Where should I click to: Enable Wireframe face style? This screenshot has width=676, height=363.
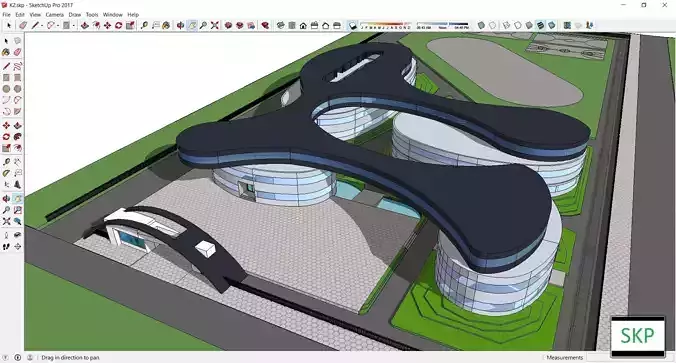pos(507,26)
